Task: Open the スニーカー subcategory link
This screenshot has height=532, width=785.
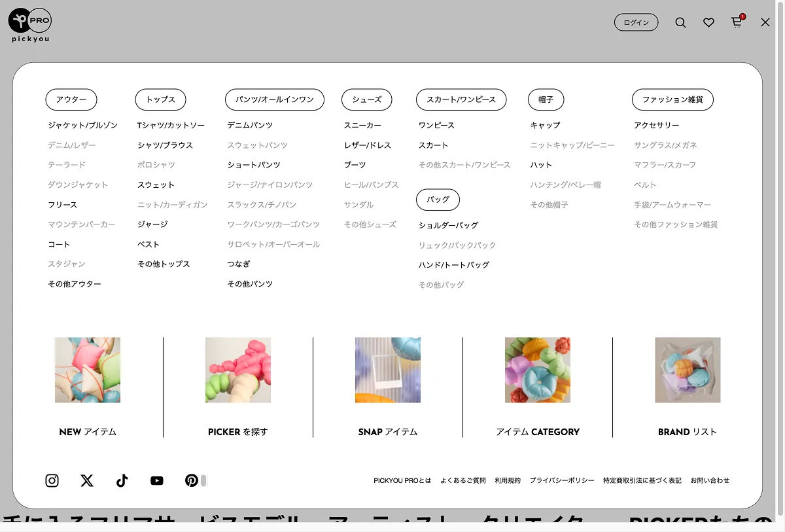Action: coord(362,125)
